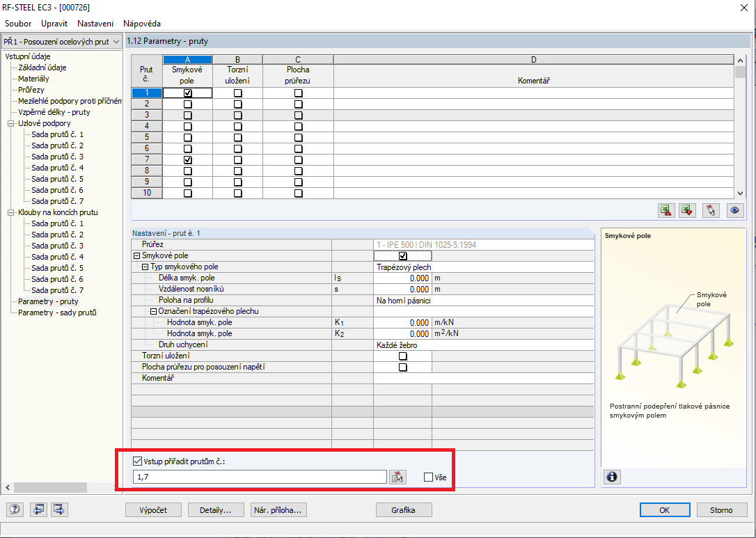The width and height of the screenshot is (756, 538).
Task: Collapse the Uzlové podpory tree node
Action: 10,123
